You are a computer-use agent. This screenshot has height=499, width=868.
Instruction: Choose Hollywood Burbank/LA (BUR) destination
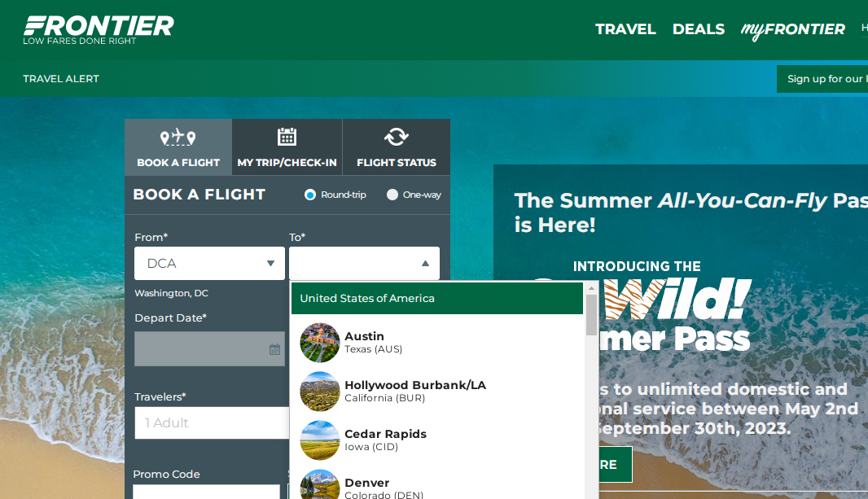tap(437, 391)
